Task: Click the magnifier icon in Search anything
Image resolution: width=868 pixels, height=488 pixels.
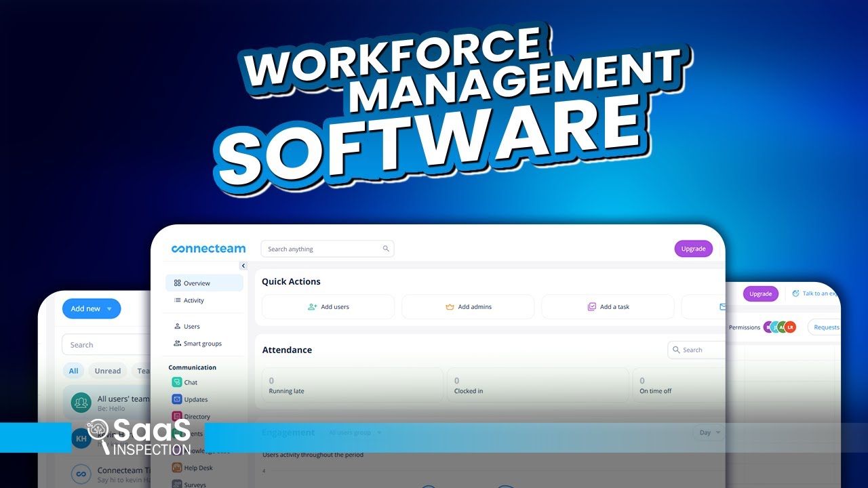Action: coord(386,249)
